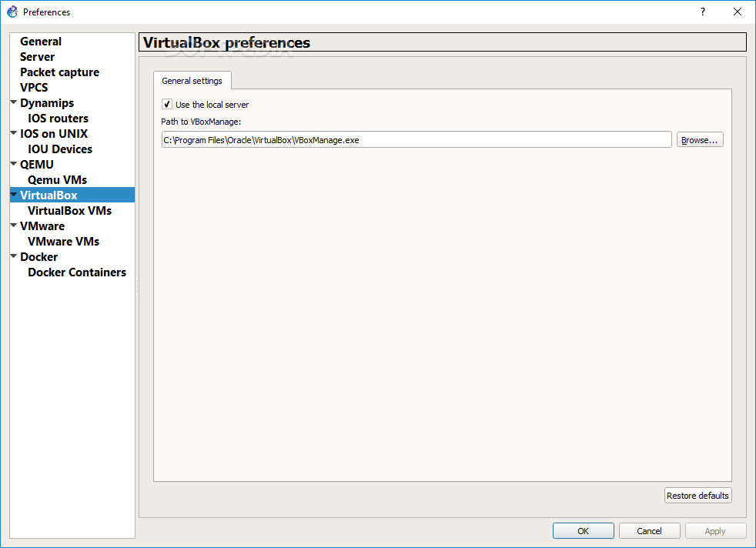Open IOU Devices page
The image size is (756, 548).
coord(60,149)
